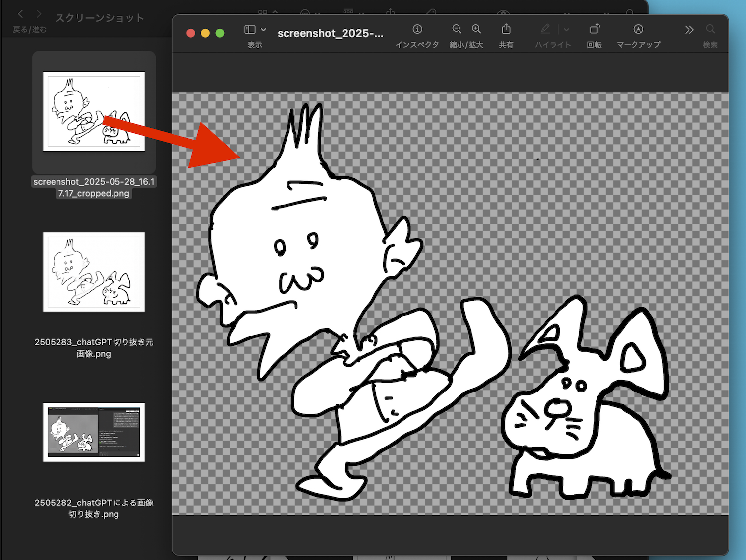
Task: Toggle the Markup toolbar
Action: tap(638, 29)
